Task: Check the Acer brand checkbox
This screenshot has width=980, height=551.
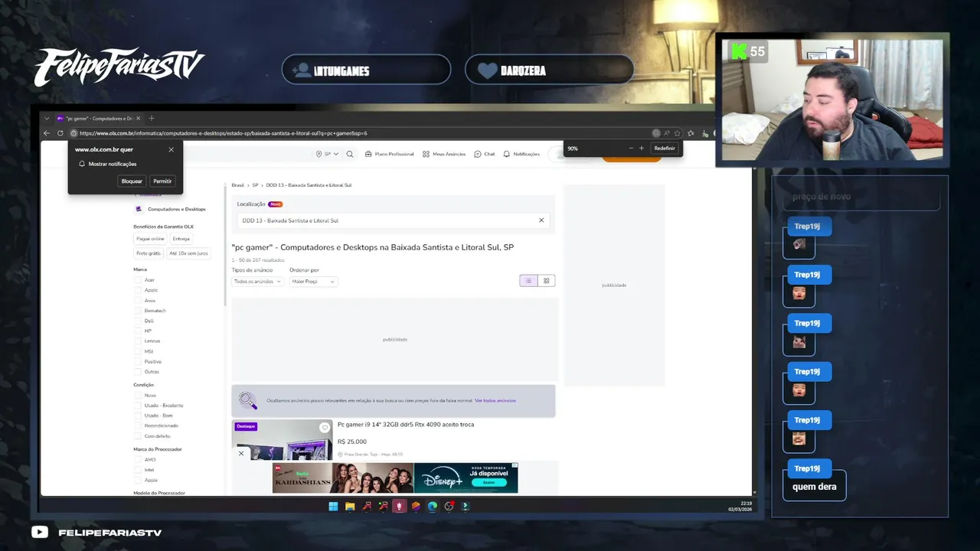Action: [x=139, y=280]
